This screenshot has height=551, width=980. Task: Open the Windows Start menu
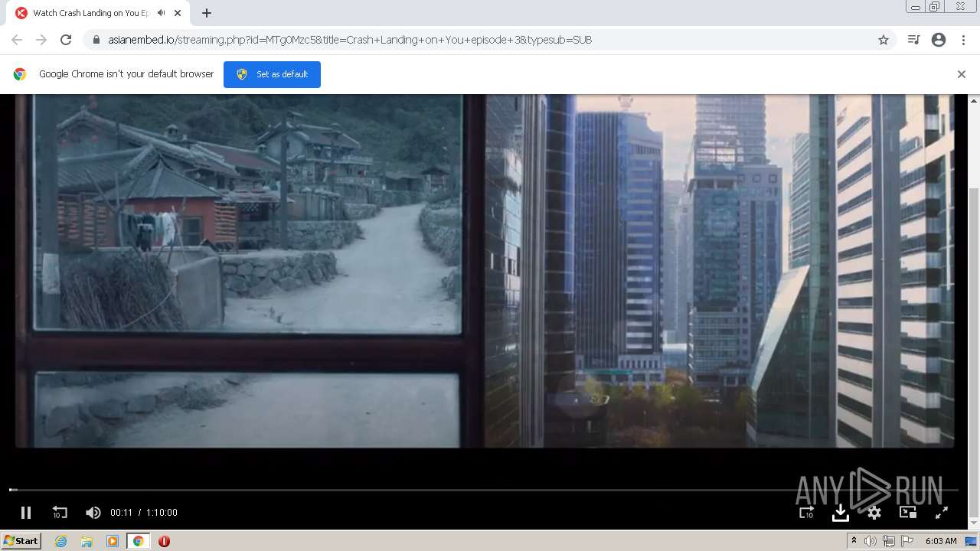pos(21,541)
